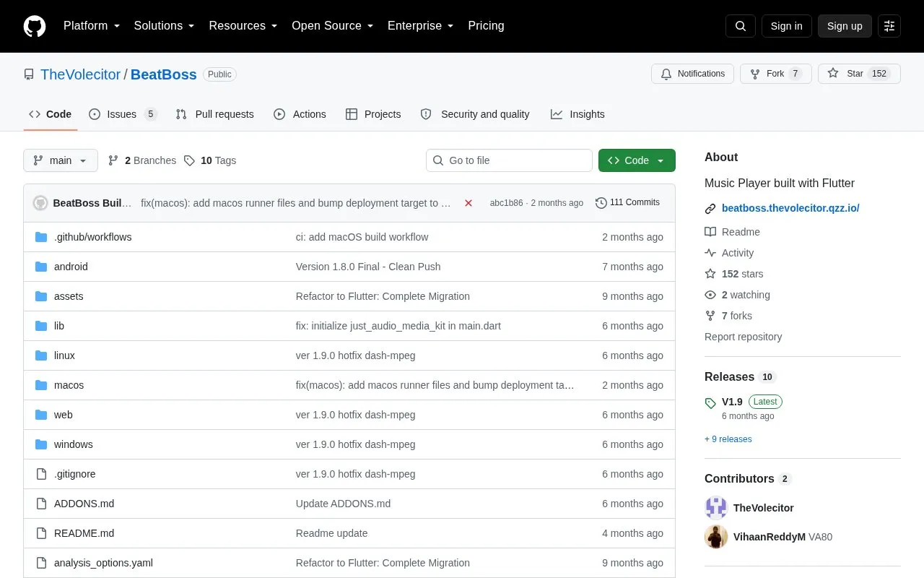Open the .github/workflows folder
The width and height of the screenshot is (924, 578).
(x=93, y=237)
